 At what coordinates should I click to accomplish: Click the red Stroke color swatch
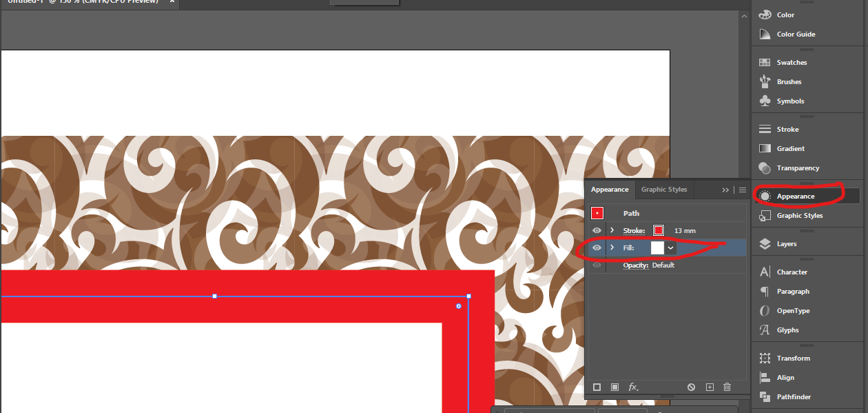658,230
